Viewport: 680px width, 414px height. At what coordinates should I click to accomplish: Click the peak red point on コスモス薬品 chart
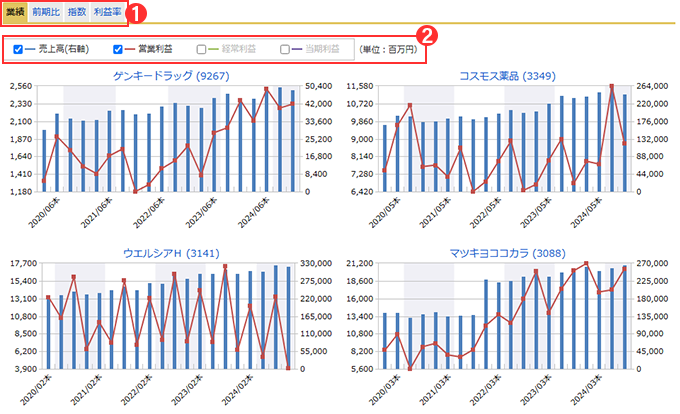point(611,87)
